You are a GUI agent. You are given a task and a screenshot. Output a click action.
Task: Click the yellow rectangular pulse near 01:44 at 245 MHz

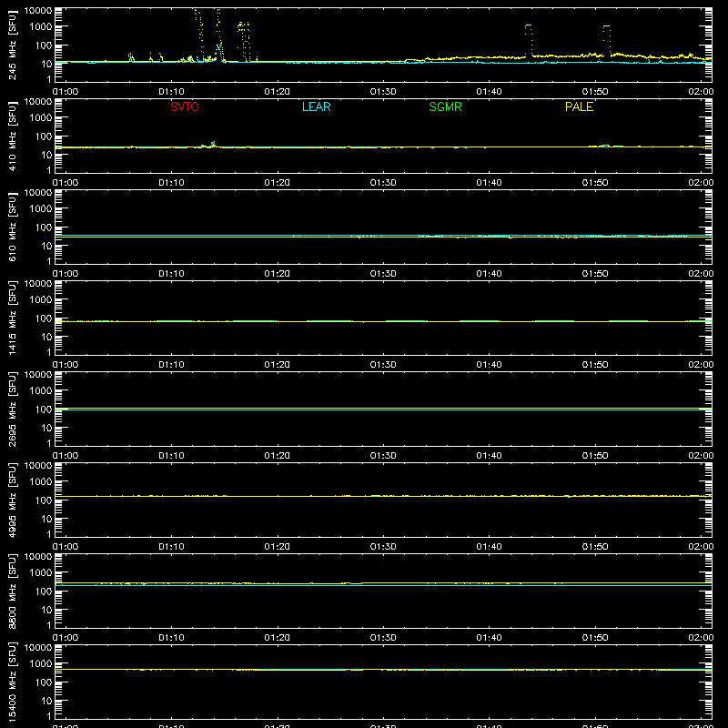tap(529, 40)
